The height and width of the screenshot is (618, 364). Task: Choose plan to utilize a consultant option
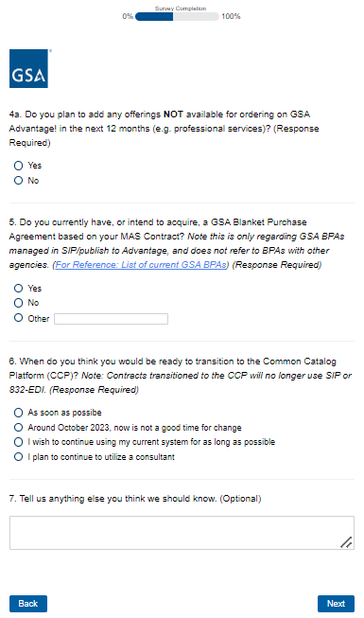[19, 457]
